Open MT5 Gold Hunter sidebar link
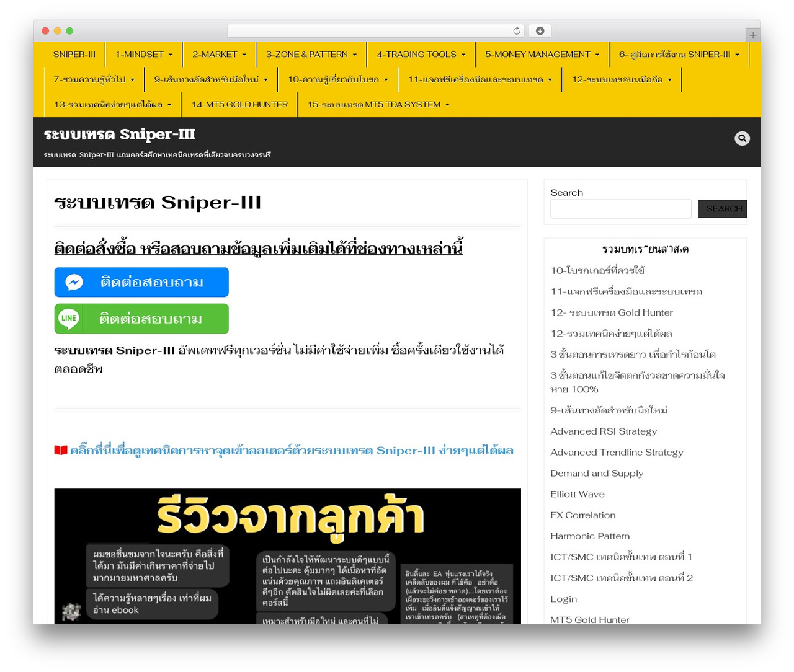The width and height of the screenshot is (794, 672). (590, 619)
